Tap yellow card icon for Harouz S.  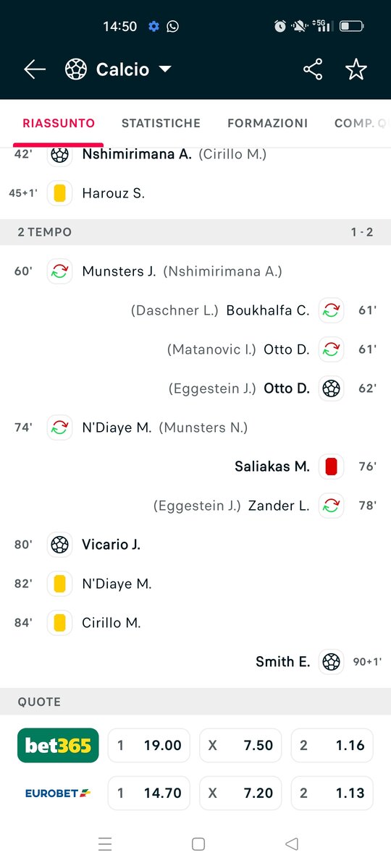[x=60, y=193]
